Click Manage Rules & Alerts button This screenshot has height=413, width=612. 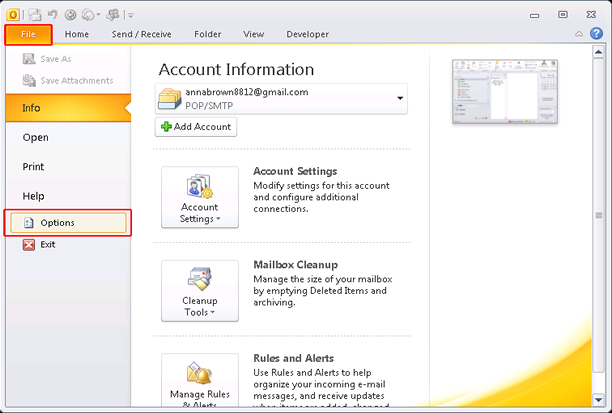click(200, 381)
